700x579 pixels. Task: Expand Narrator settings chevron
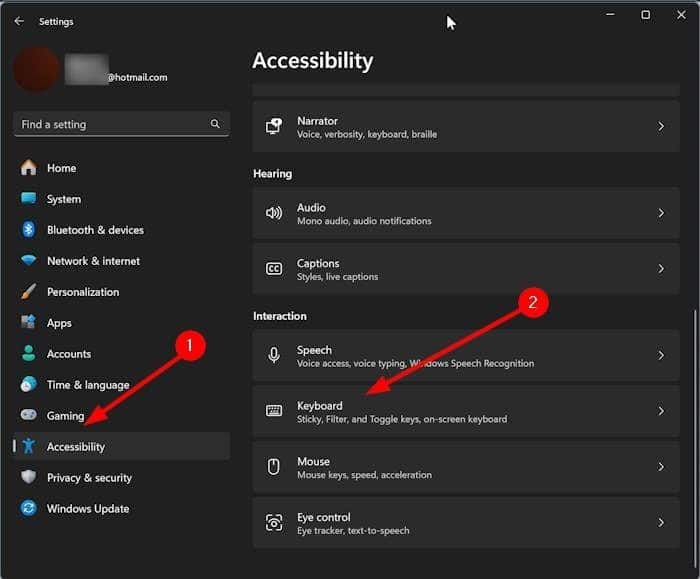point(661,126)
